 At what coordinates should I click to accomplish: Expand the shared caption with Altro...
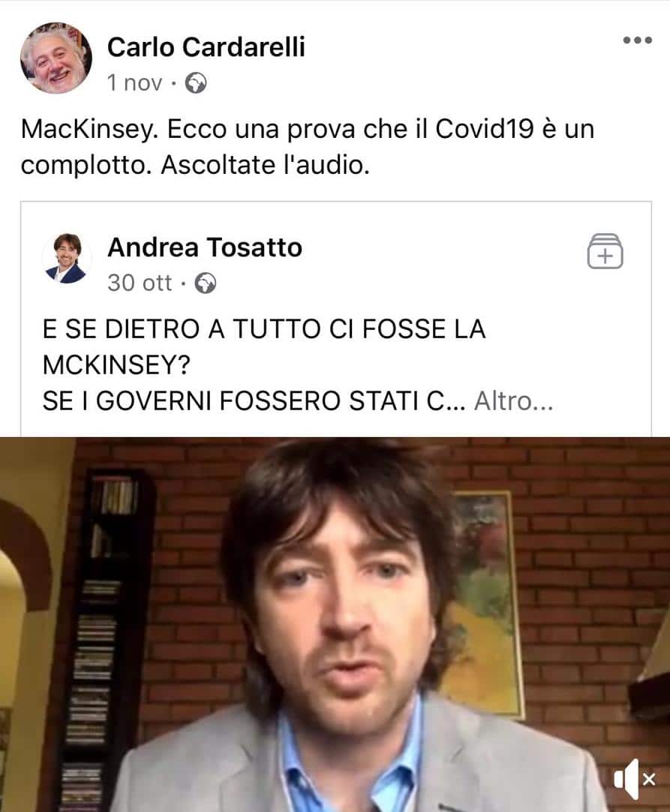tap(513, 401)
